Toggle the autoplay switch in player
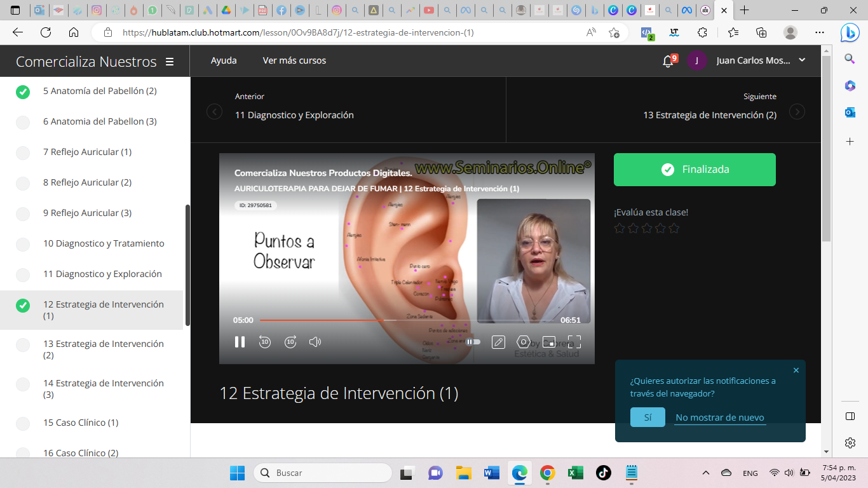868x488 pixels. click(473, 342)
